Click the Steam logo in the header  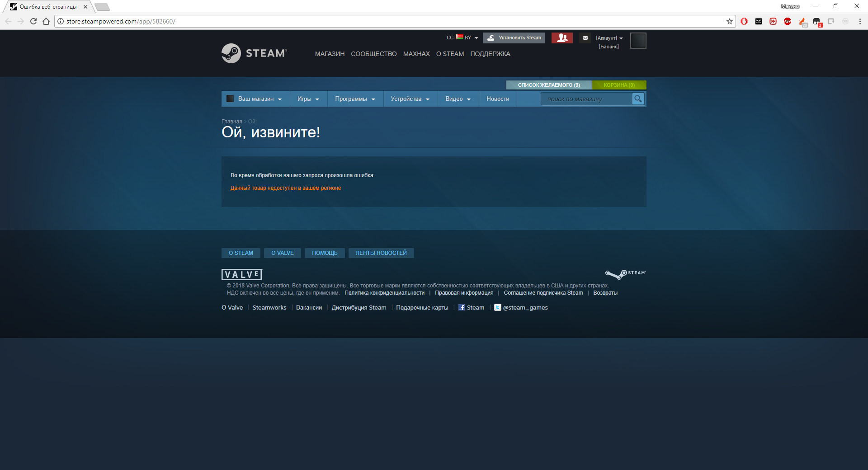(254, 53)
